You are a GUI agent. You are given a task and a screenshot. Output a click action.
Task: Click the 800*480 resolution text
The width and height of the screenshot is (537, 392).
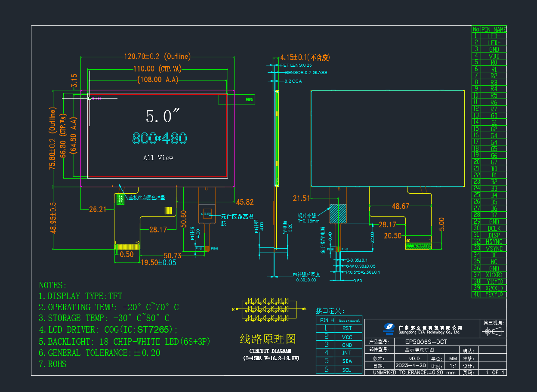[x=159, y=139]
